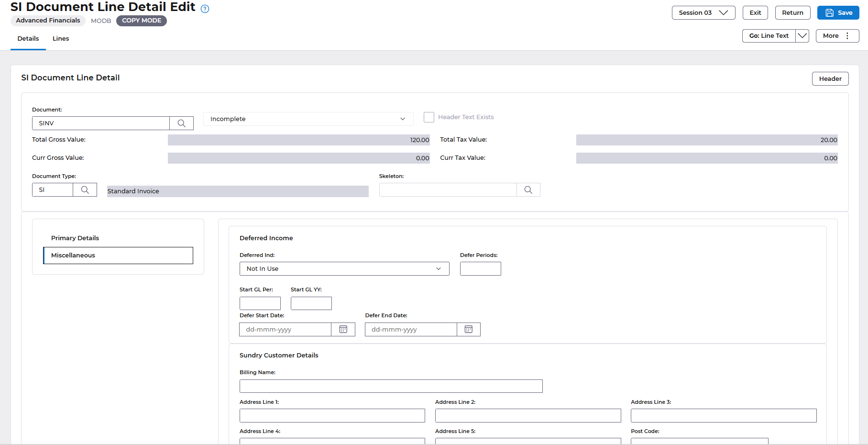Click the Save button with disk icon
This screenshot has height=445, width=868.
838,13
